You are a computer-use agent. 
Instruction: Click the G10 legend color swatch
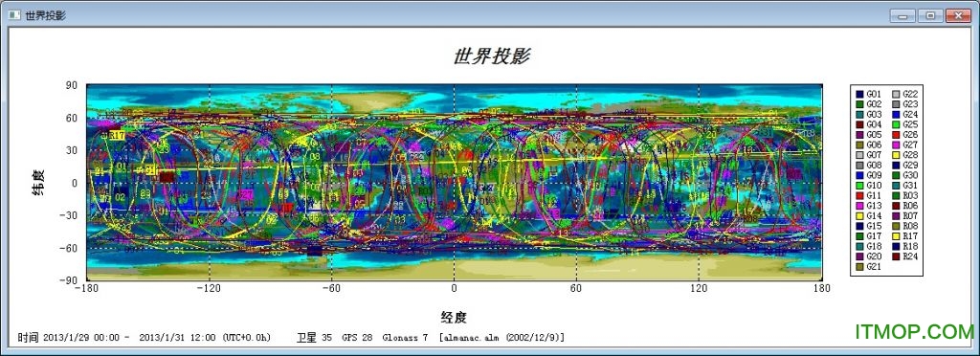click(x=859, y=186)
